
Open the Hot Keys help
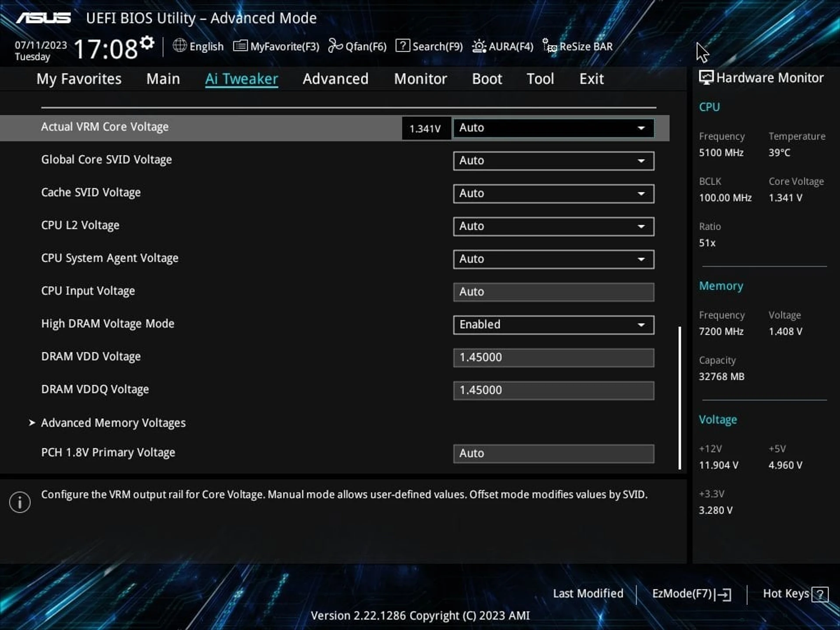[795, 594]
